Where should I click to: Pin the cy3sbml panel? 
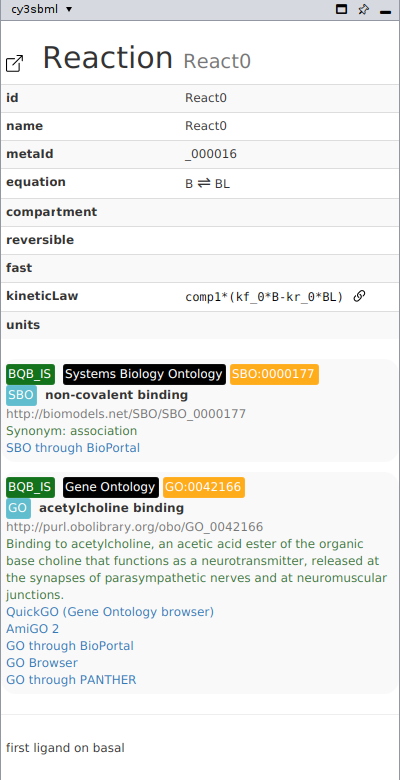[x=363, y=9]
